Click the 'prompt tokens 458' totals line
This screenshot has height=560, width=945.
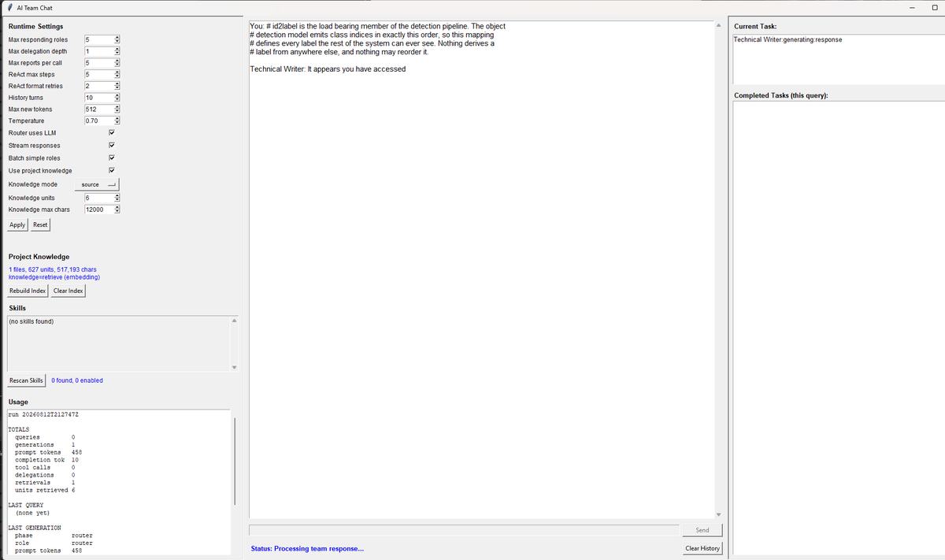[49, 452]
